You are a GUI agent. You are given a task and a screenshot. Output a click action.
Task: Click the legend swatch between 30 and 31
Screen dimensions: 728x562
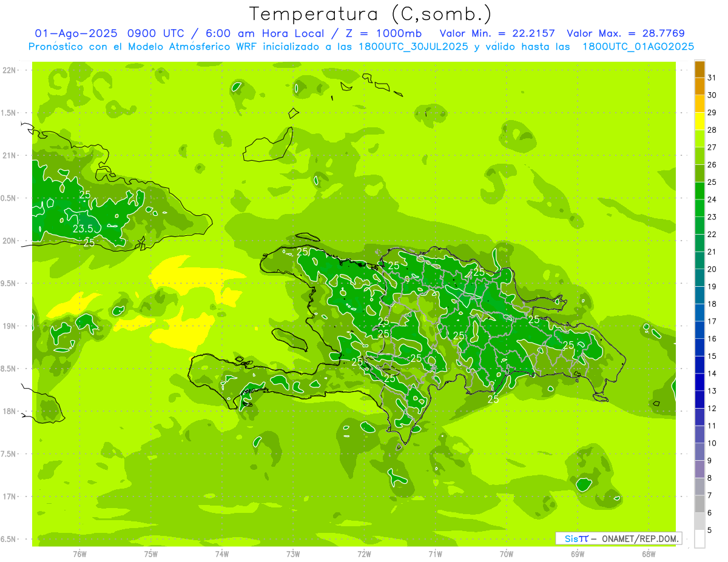[699, 86]
